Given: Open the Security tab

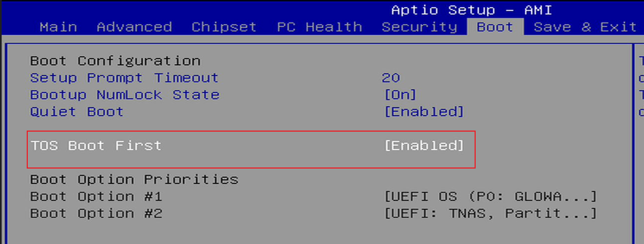Looking at the screenshot, I should coord(420,27).
